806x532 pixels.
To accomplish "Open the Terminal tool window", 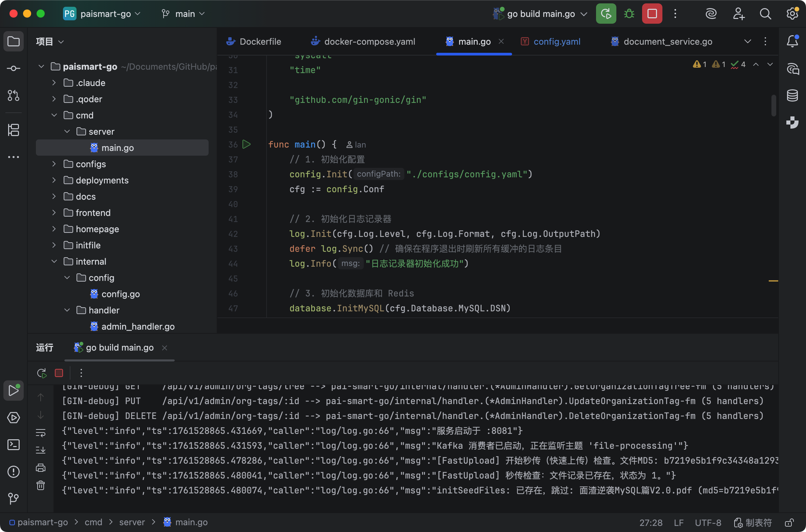I will (x=14, y=445).
